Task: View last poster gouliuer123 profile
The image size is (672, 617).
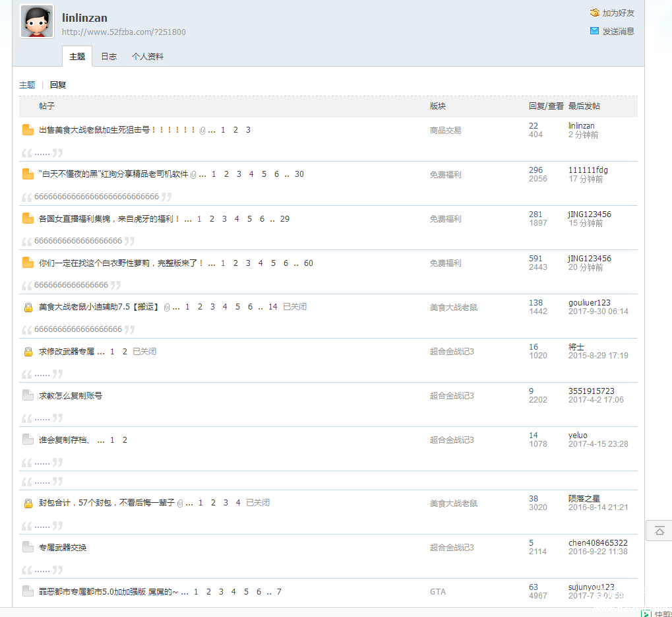Action: [590, 303]
